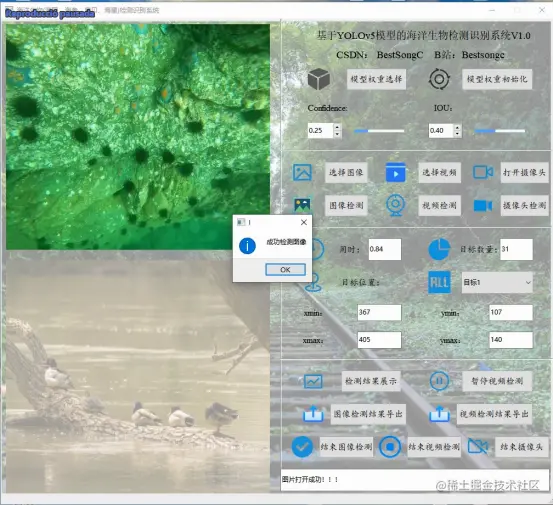Open the 目标1 target dropdown
This screenshot has height=506, width=554.
pyautogui.click(x=497, y=282)
